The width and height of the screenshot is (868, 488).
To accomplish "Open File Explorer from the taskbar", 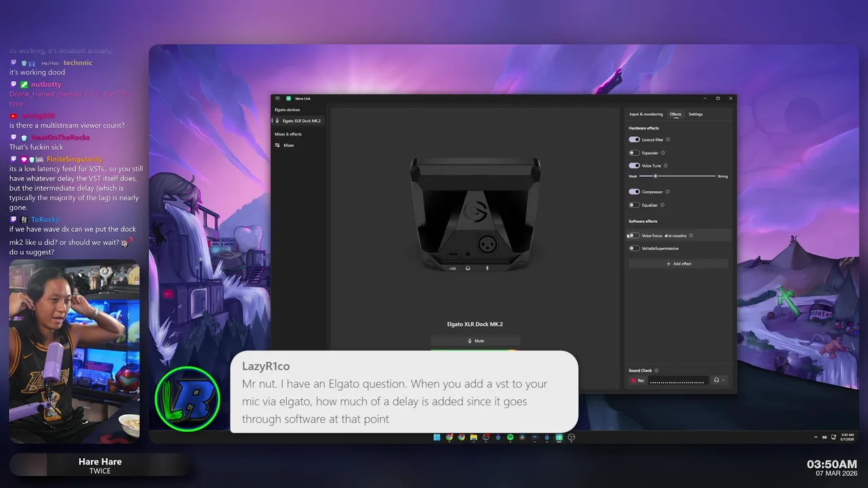I will coord(473,437).
